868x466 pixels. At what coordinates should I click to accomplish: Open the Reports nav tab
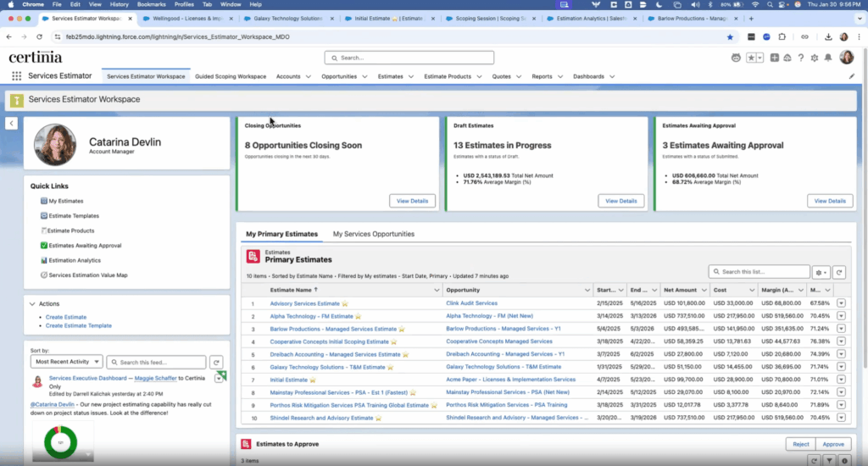[542, 76]
